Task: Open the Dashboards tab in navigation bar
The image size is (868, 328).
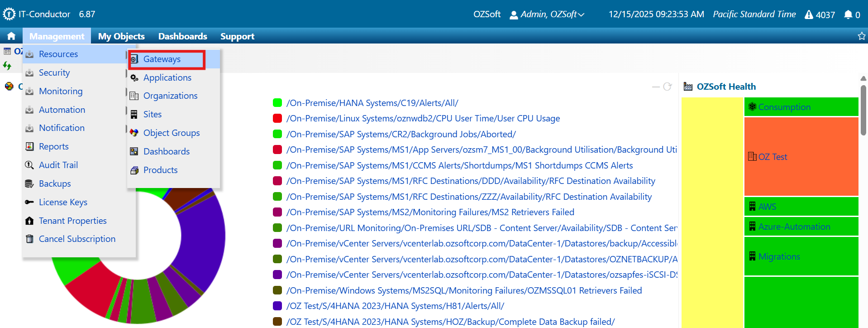Action: 182,36
